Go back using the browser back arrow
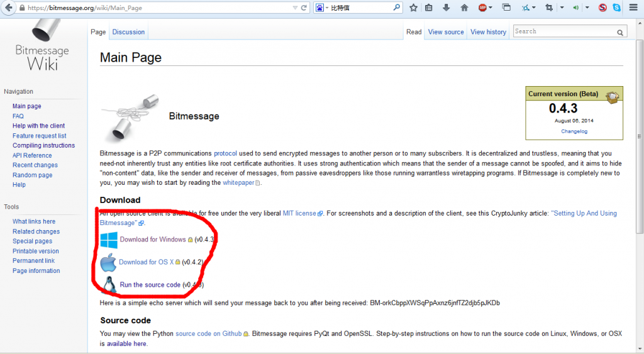Screen dimensions: 644x354 click(x=8, y=8)
